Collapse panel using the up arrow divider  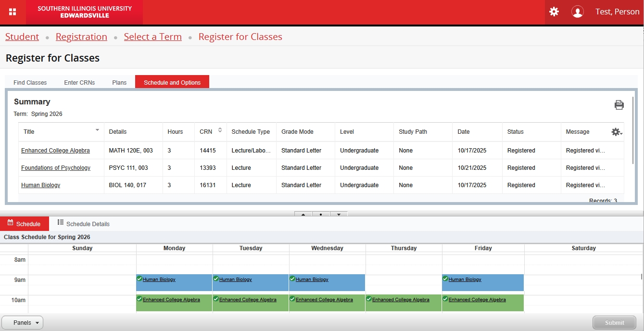(x=303, y=215)
